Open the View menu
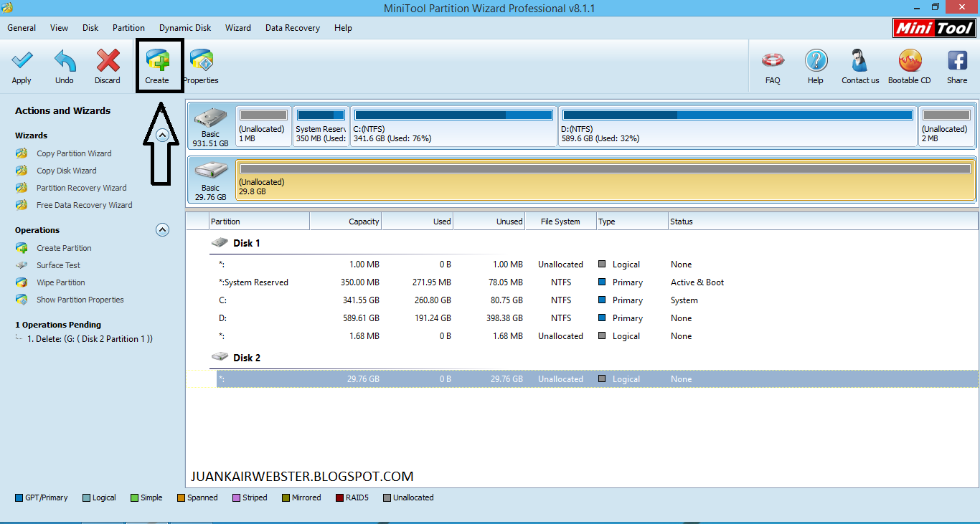The height and width of the screenshot is (524, 980). (60, 28)
